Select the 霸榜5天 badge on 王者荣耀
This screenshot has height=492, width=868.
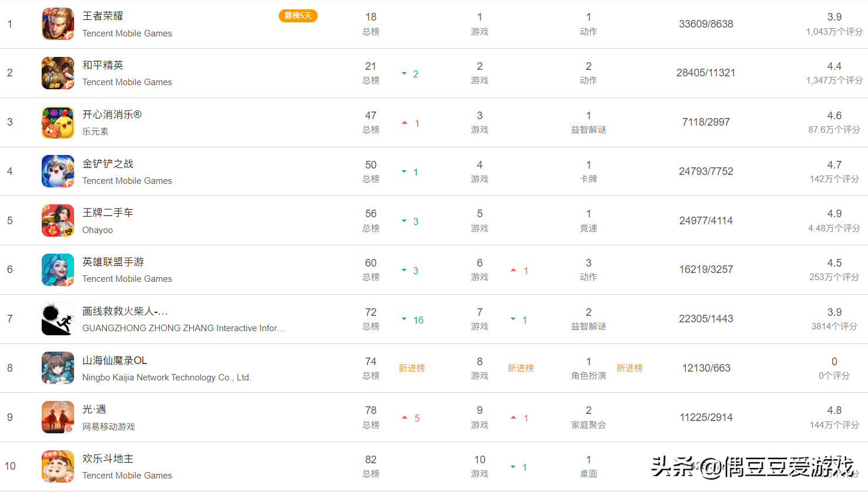click(x=298, y=16)
